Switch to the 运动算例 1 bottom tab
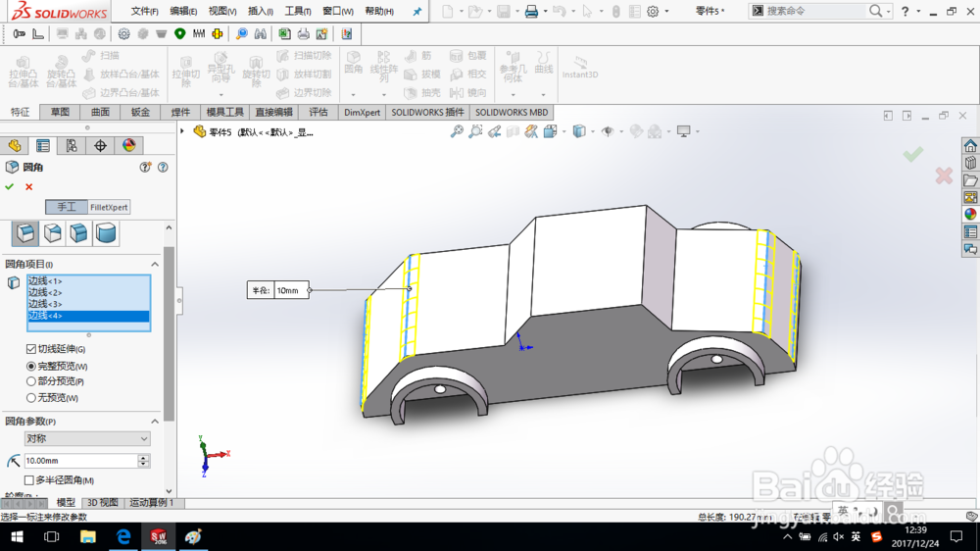Viewport: 980px width, 551px height. 152,503
